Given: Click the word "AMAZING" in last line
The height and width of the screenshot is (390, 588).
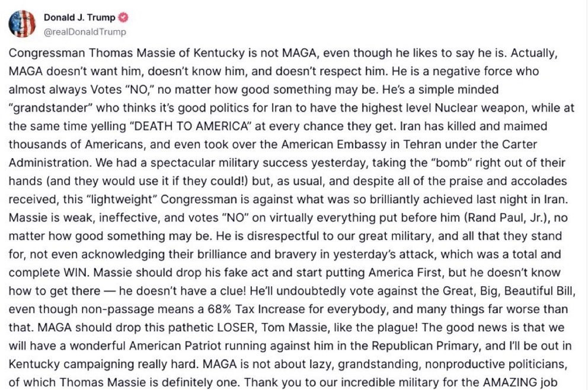Looking at the screenshot, I should [510, 383].
